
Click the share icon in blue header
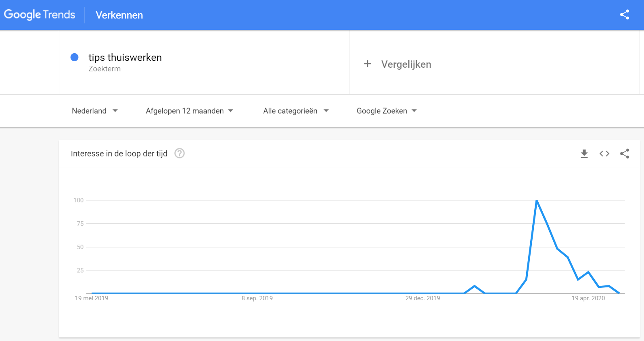pyautogui.click(x=624, y=15)
